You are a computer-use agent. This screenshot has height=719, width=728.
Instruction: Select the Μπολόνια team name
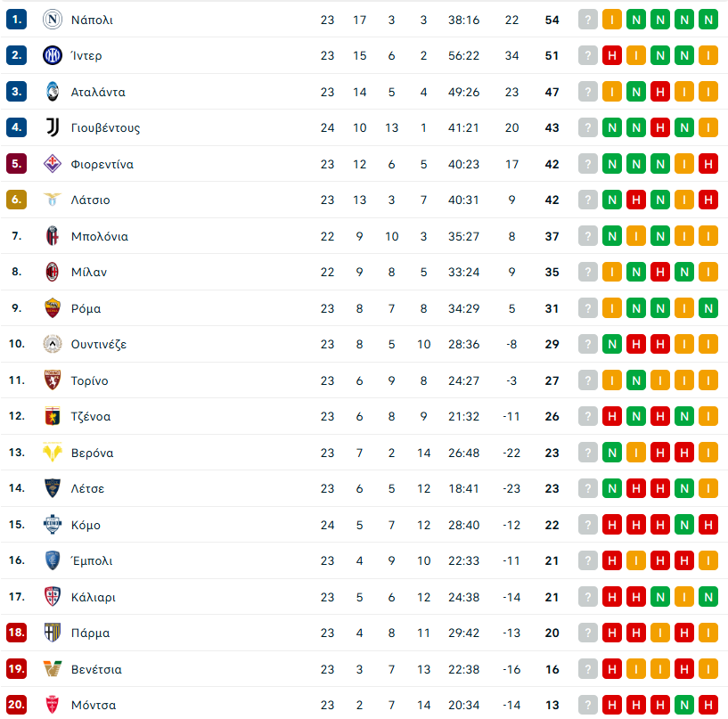coord(100,236)
